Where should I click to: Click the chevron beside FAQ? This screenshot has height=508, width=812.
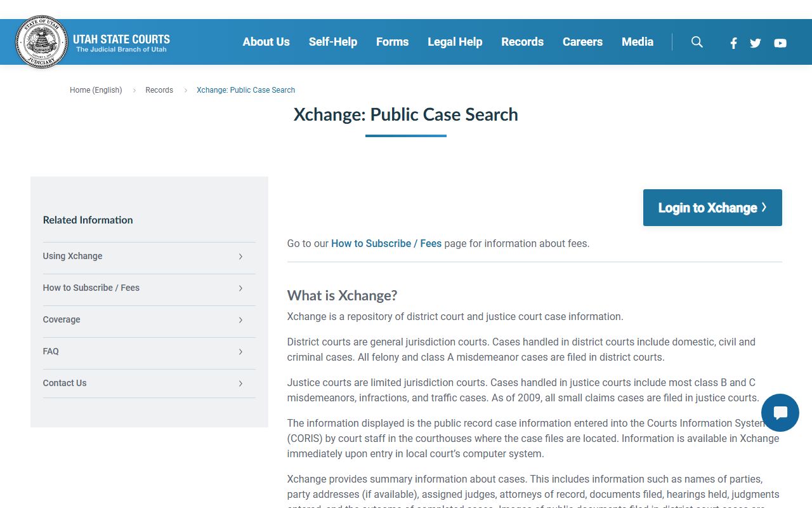point(240,352)
